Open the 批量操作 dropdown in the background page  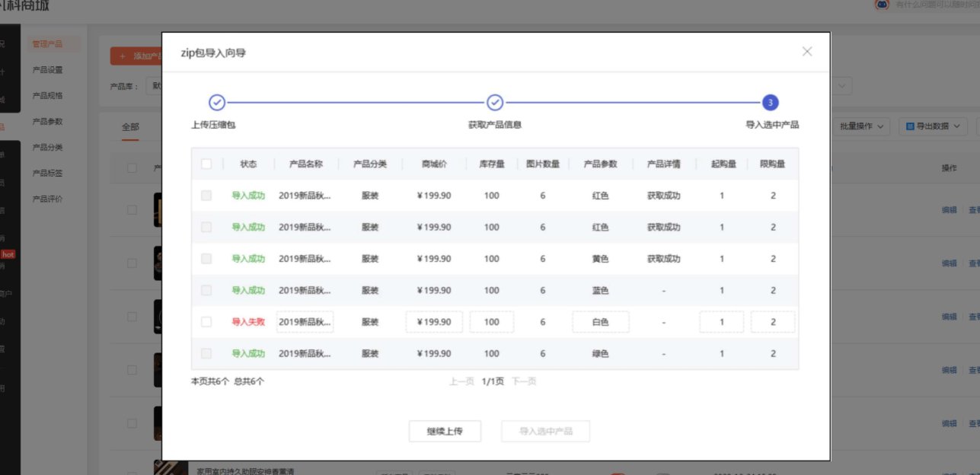(863, 126)
